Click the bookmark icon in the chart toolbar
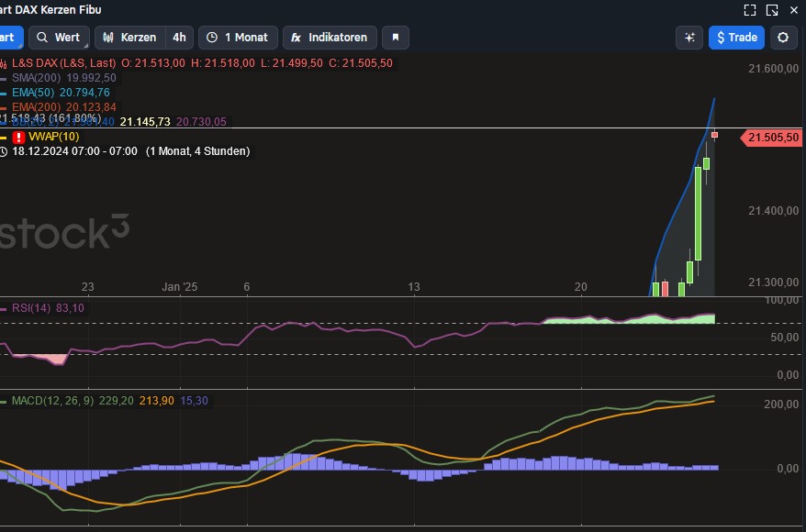 396,38
